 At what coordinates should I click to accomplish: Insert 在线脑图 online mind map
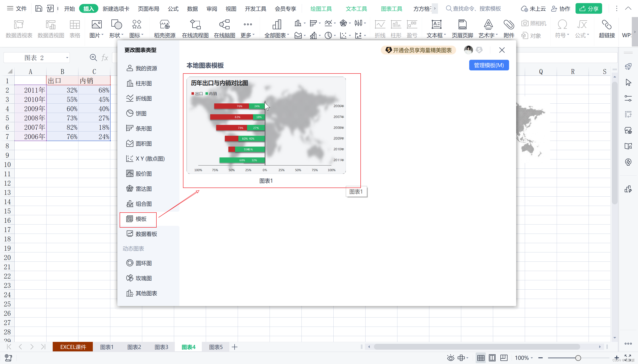[224, 29]
